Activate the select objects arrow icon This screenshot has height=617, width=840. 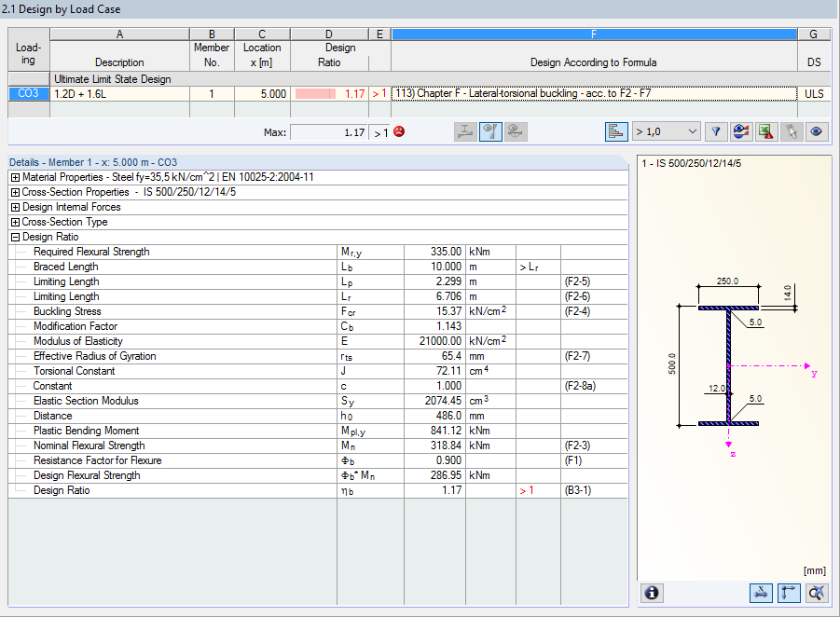click(790, 131)
